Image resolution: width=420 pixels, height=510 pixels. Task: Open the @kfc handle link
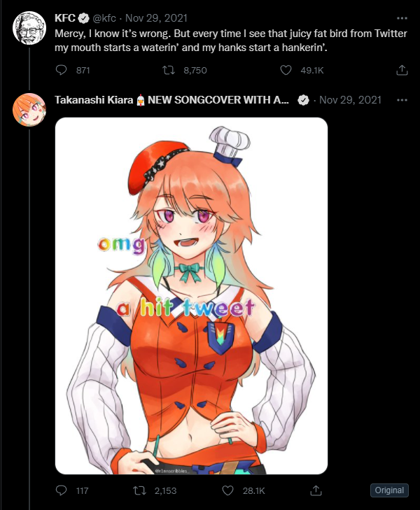tap(104, 18)
